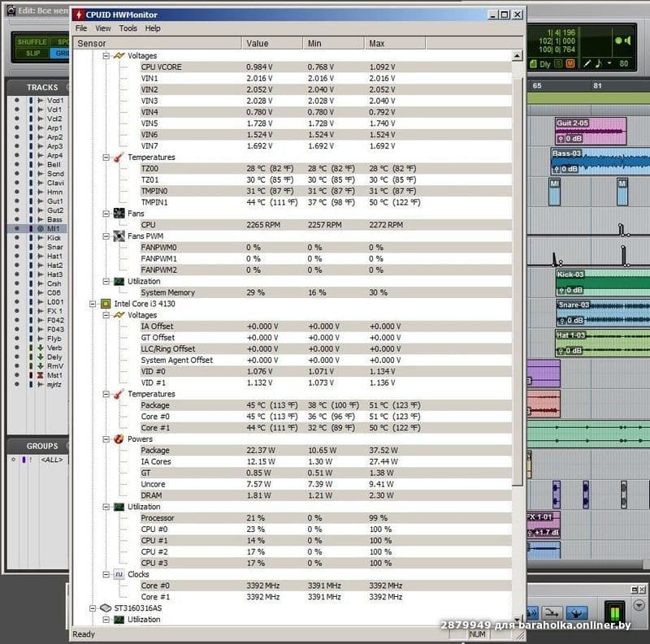
Task: Open the Help menu in HWMonitor
Action: pos(152,28)
